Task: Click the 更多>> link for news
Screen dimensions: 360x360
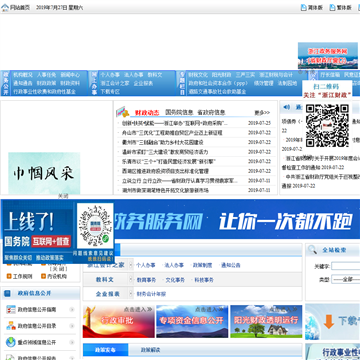Action: (x=262, y=113)
